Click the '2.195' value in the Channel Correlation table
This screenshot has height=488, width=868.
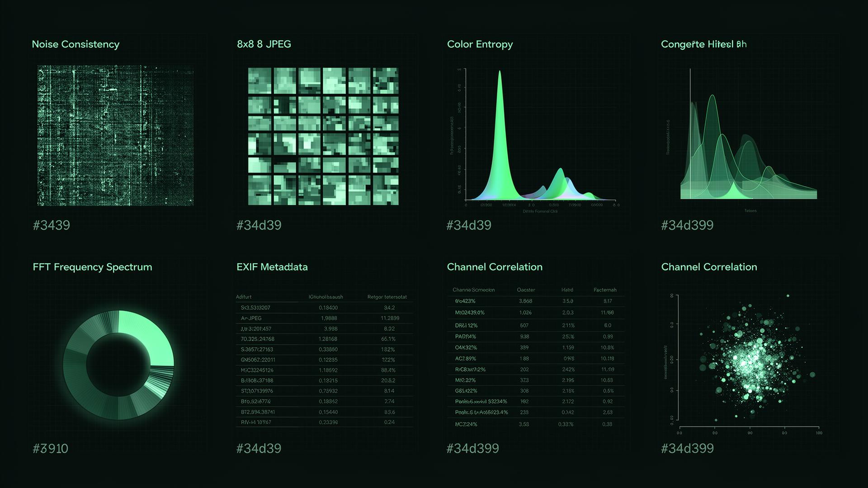[568, 380]
